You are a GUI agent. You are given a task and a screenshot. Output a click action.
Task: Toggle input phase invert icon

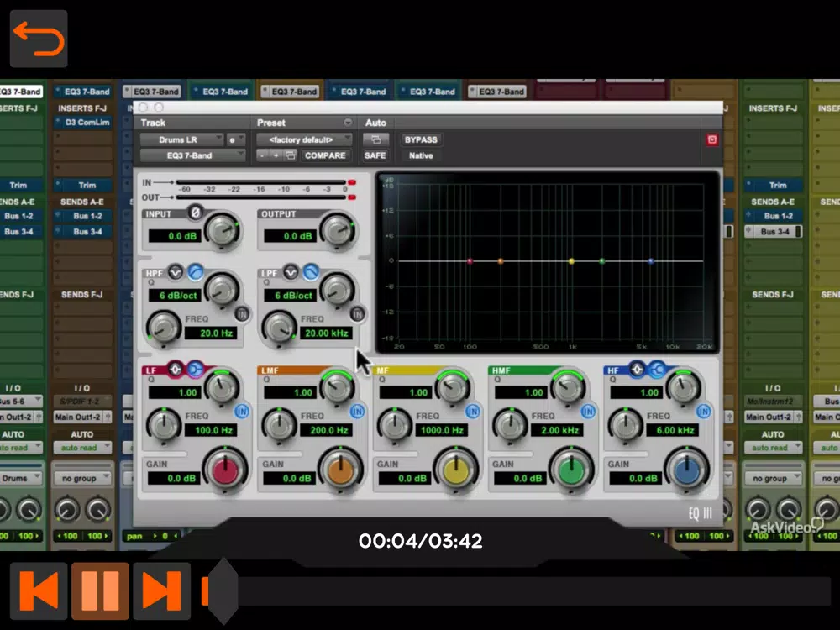coord(196,213)
